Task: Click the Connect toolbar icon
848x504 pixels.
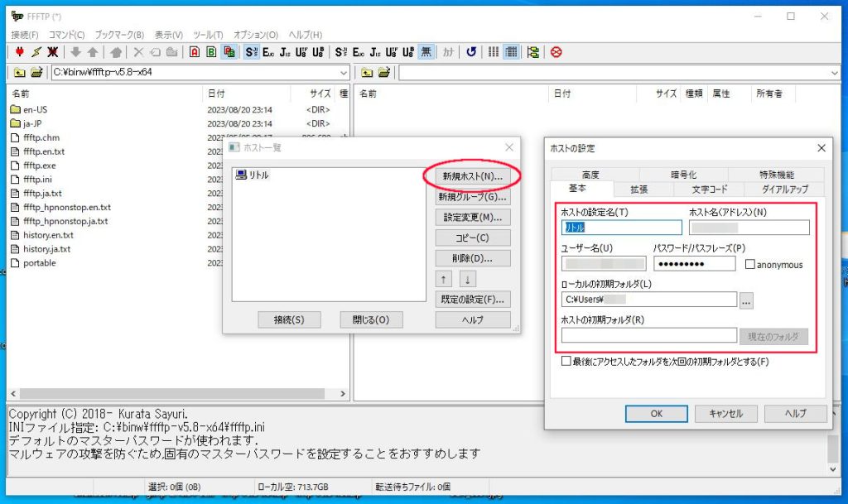Action: tap(19, 51)
